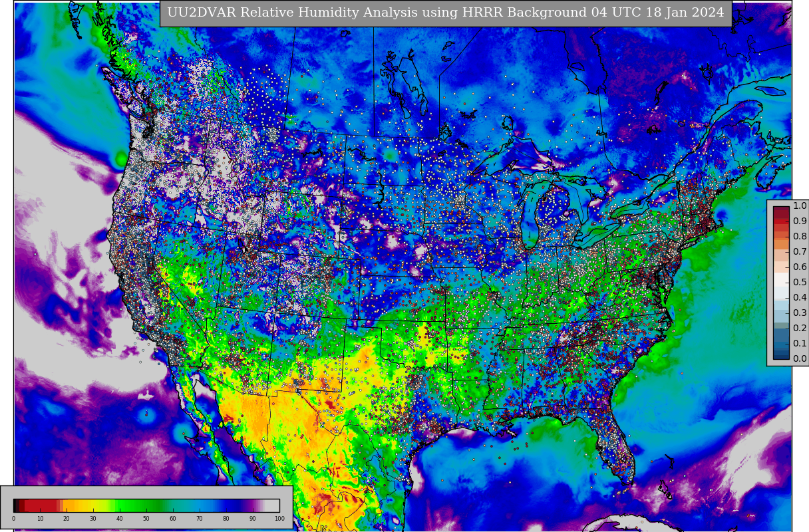Pick the gray-teal swatch just above 0.2
Image resolution: width=809 pixels, height=532 pixels.
[x=781, y=325]
